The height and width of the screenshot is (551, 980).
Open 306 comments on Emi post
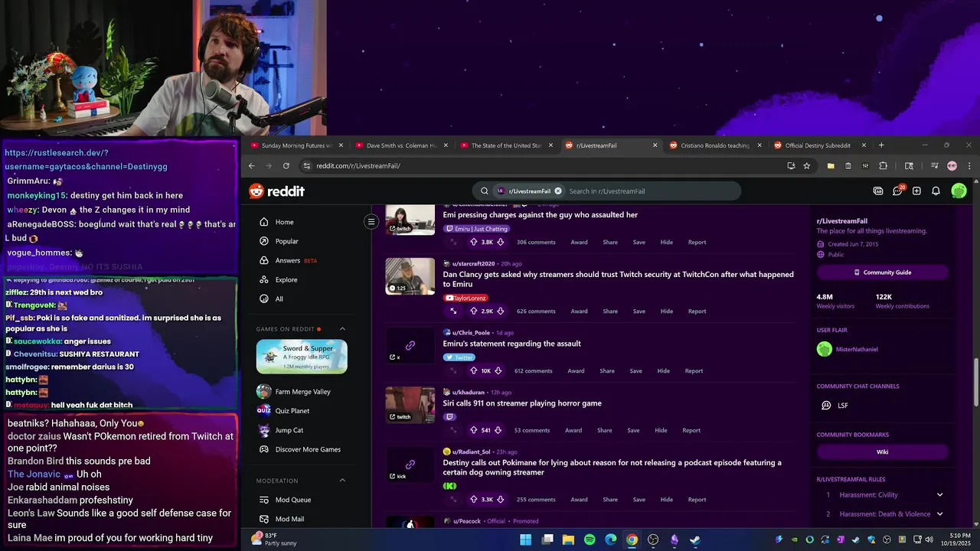point(536,242)
